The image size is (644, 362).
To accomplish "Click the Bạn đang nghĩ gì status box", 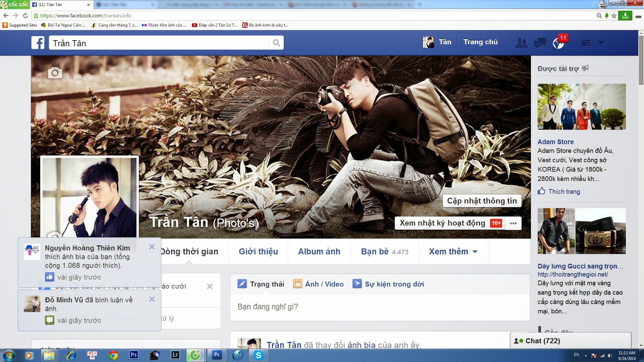I will [x=380, y=307].
